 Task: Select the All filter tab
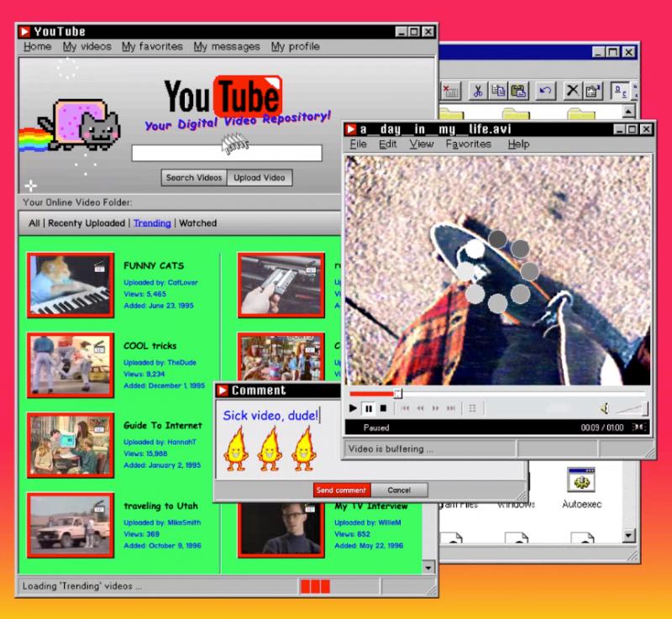pyautogui.click(x=34, y=223)
